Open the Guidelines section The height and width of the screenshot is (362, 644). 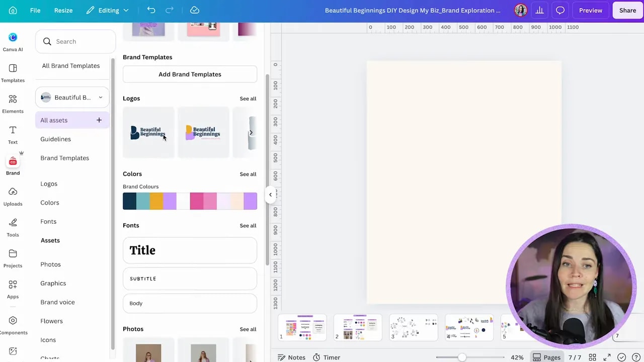56,139
